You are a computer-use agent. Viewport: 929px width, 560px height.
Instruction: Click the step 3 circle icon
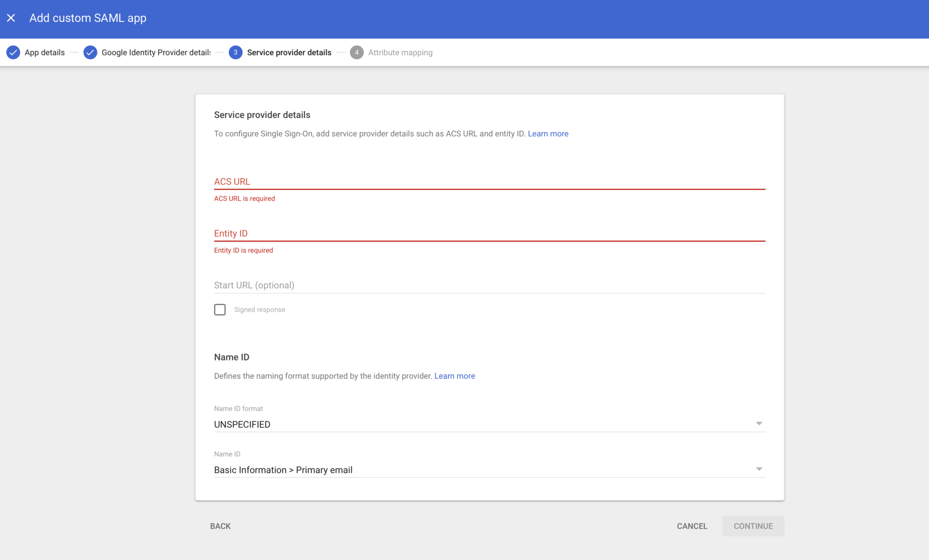pyautogui.click(x=235, y=53)
